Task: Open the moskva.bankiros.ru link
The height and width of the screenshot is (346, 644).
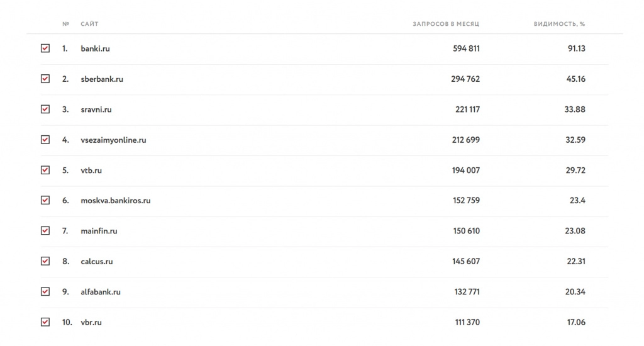Action: [x=116, y=201]
